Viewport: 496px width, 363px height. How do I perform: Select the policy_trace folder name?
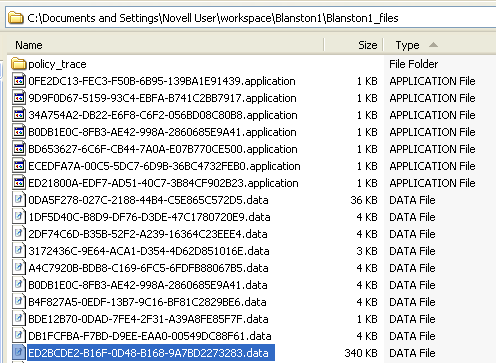pyautogui.click(x=57, y=64)
